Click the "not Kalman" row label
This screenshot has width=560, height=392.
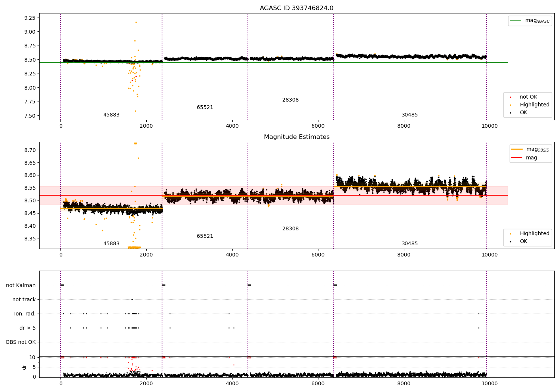coord(21,286)
